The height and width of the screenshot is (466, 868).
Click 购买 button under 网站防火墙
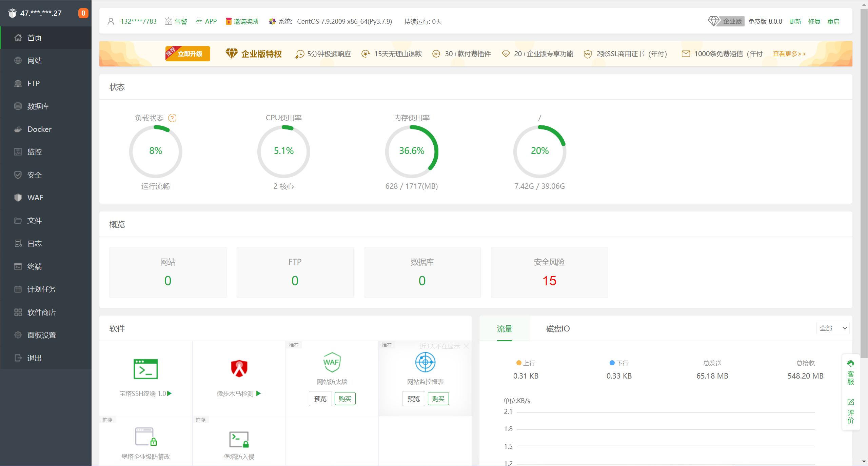[345, 399]
